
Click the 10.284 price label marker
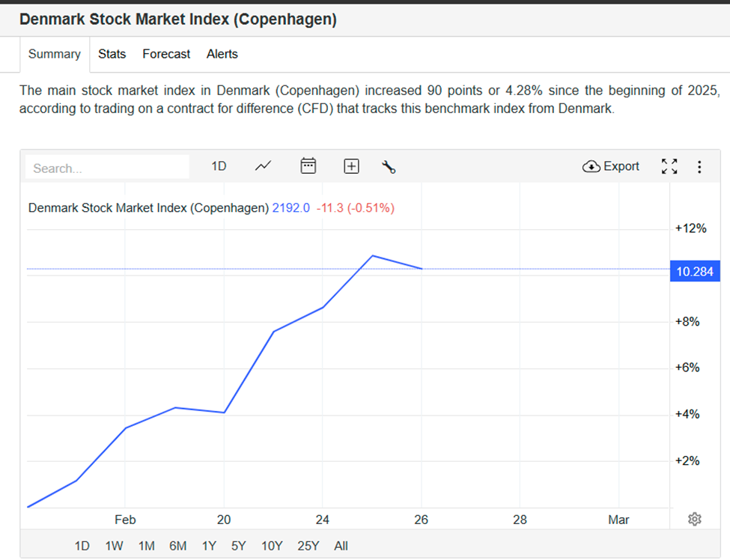tap(695, 271)
